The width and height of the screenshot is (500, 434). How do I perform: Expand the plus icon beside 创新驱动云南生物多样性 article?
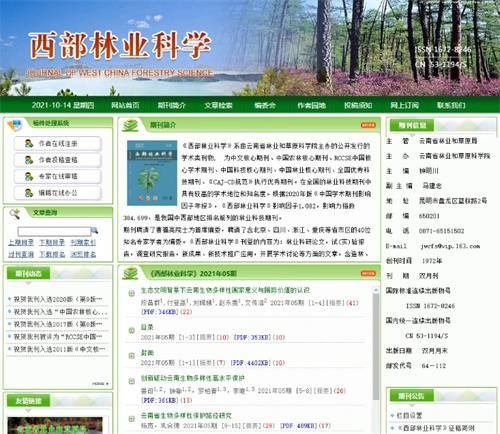click(132, 381)
